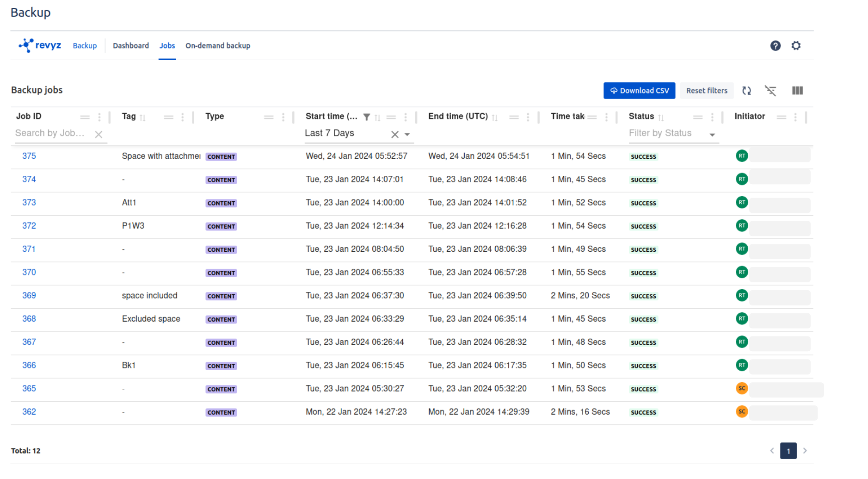Open the column chooser icon
The width and height of the screenshot is (868, 479).
click(x=797, y=91)
